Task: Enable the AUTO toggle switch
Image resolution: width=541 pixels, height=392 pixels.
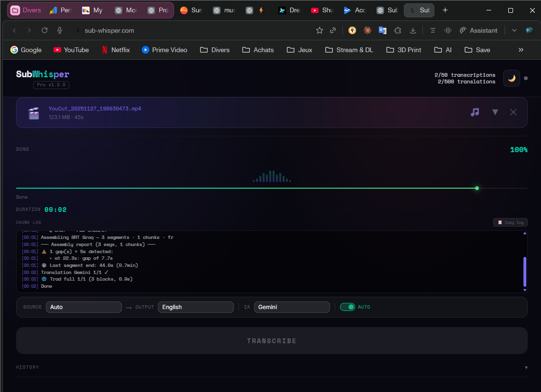Action: coord(348,307)
